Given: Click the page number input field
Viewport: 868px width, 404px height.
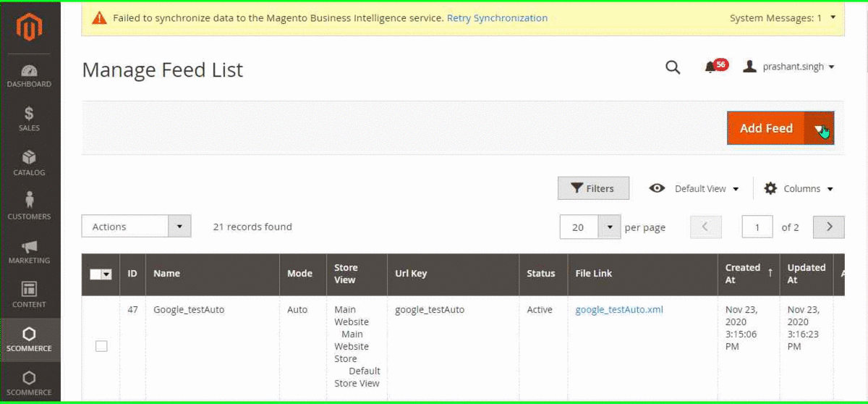Looking at the screenshot, I should click(x=757, y=227).
